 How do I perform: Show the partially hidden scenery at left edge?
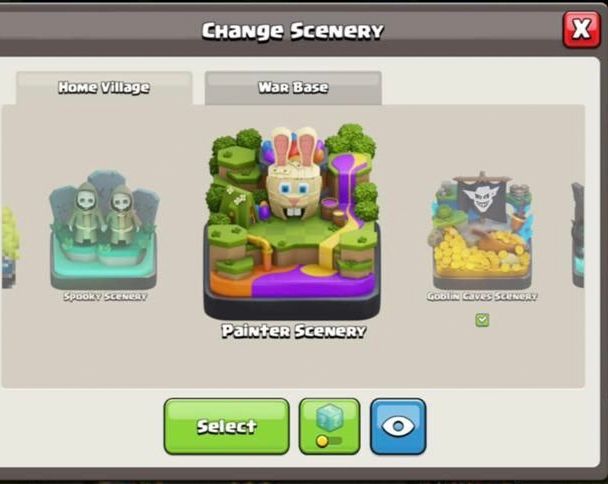point(10,248)
